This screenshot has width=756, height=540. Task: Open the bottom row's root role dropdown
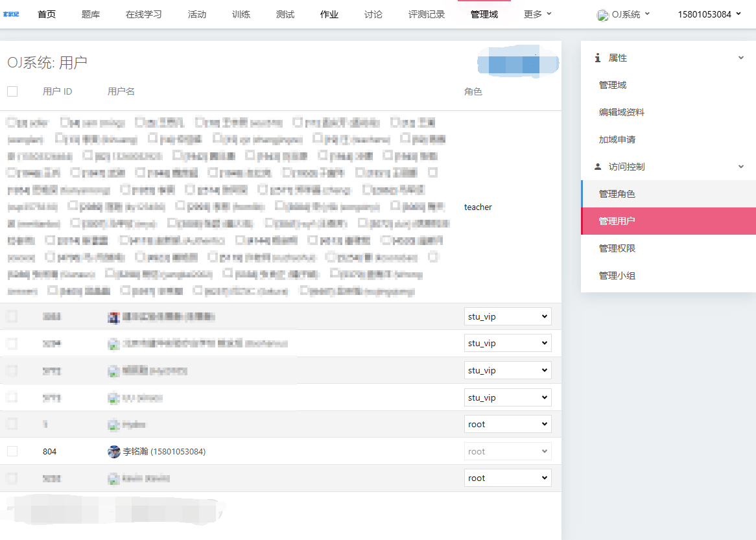tap(508, 478)
